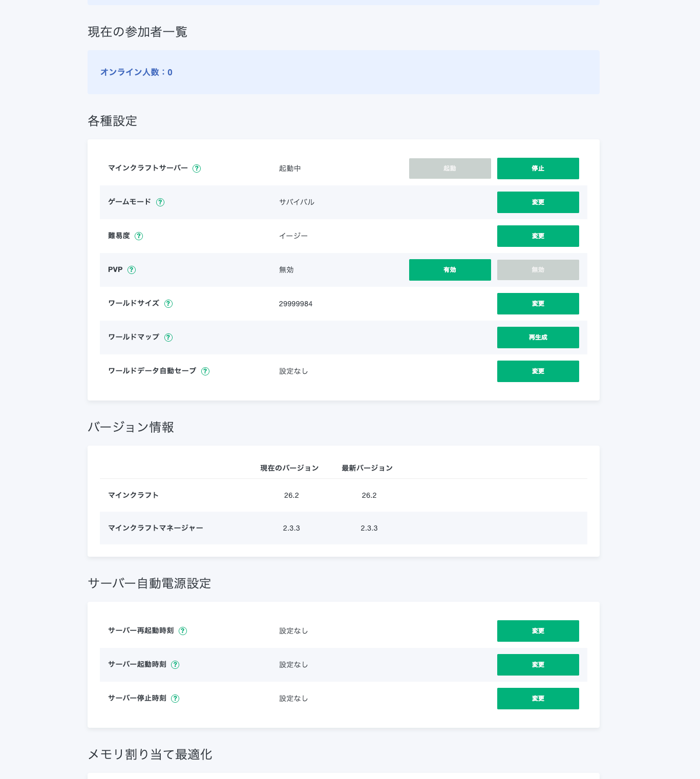Open help icon for サーバー停止時刻
The image size is (700, 779).
pos(175,699)
